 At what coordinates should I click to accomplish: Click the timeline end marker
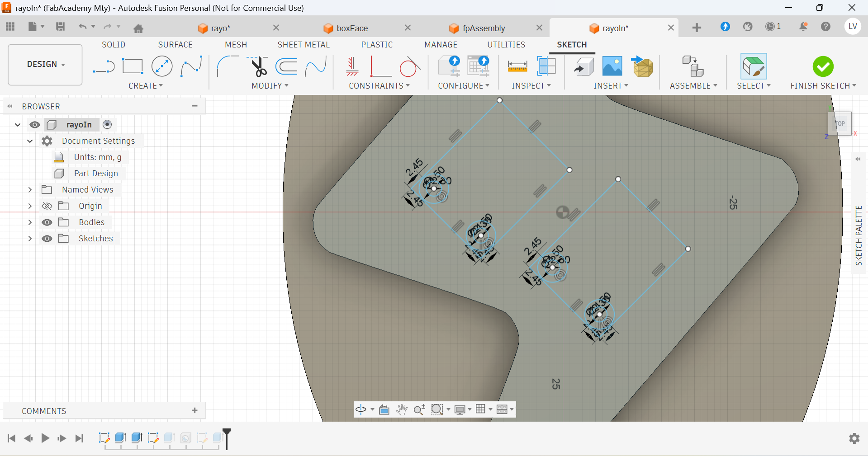tap(227, 439)
